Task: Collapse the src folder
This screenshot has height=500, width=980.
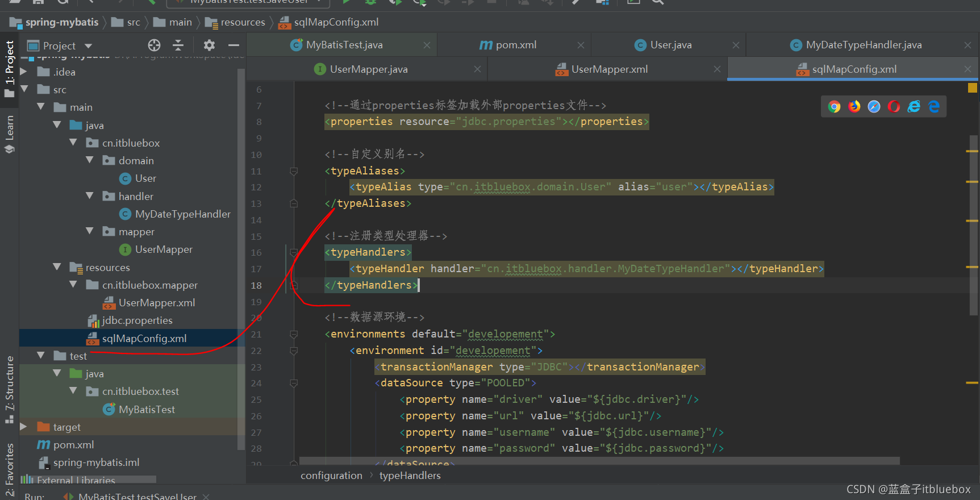Action: click(24, 89)
